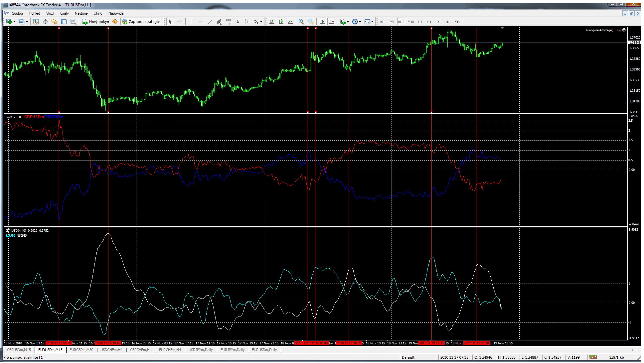Click the crosshair cursor tool

pyautogui.click(x=180, y=22)
